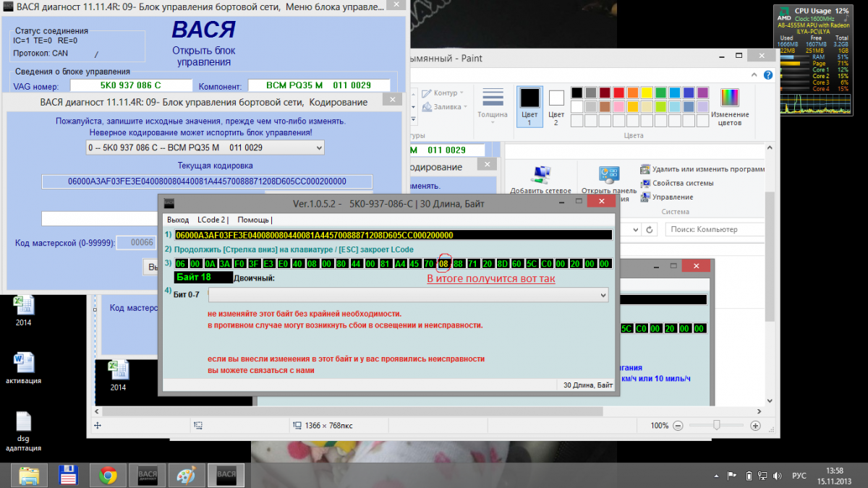Select byte cell 3A in LCode

tap(224, 263)
